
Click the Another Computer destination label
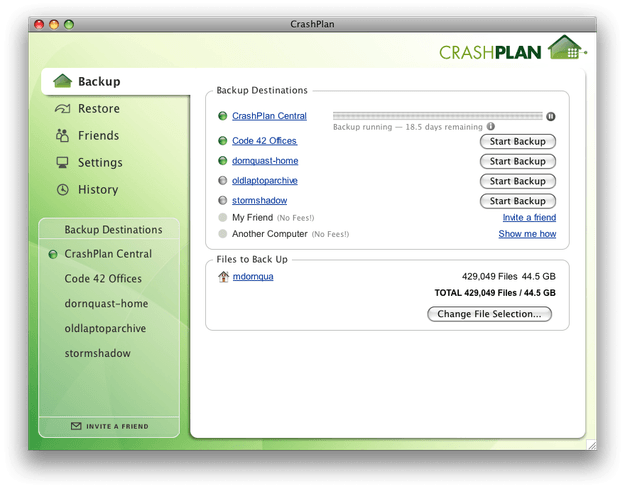[x=270, y=234]
